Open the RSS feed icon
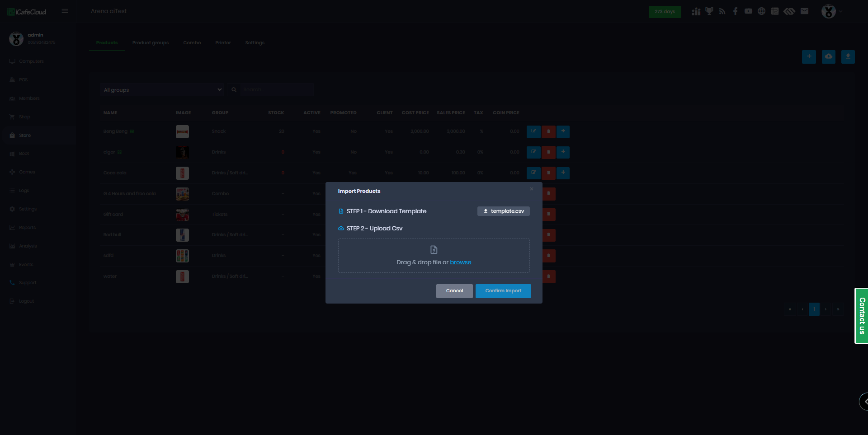Viewport: 868px width, 435px height. tap(722, 11)
